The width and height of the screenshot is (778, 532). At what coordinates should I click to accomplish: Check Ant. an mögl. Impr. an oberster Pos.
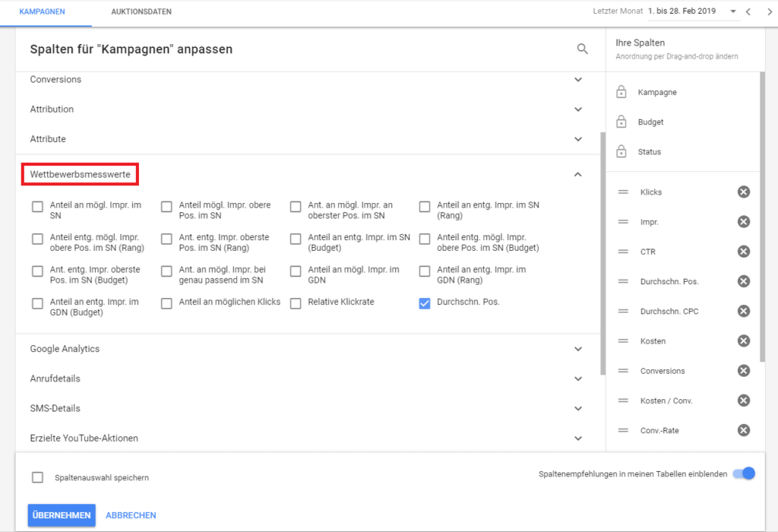[x=296, y=207]
